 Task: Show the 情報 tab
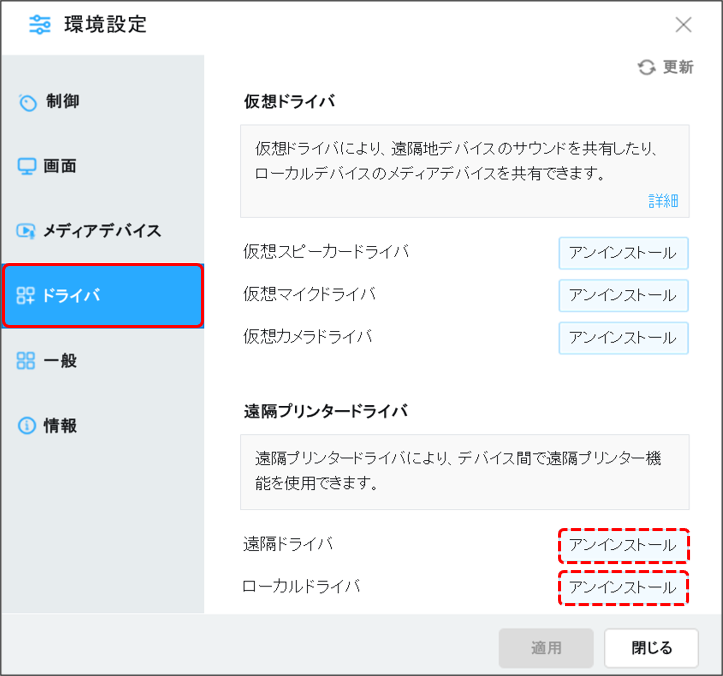click(x=102, y=425)
